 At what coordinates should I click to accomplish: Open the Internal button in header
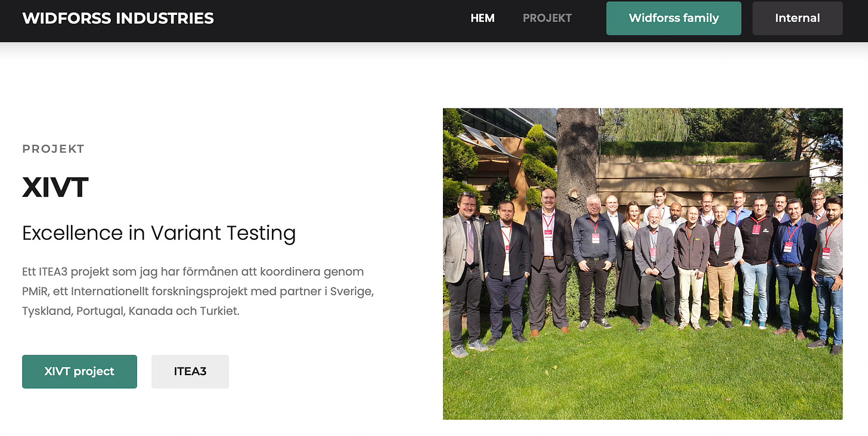click(797, 18)
